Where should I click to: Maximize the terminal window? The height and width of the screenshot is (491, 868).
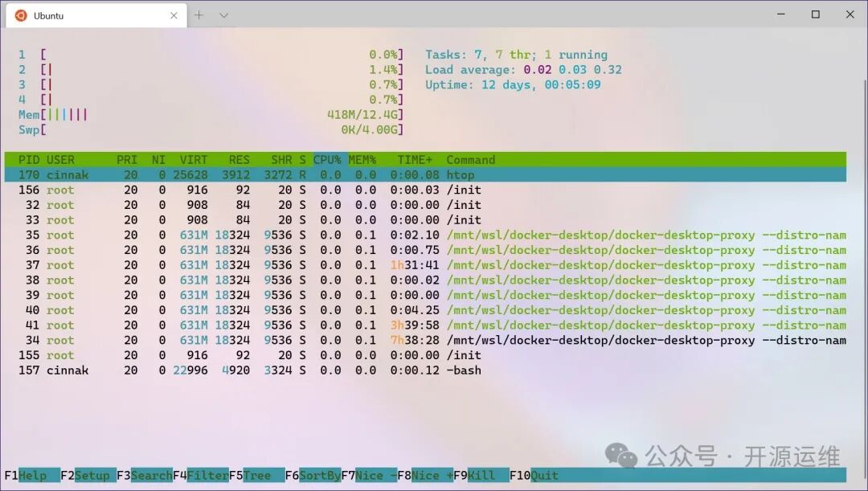(816, 14)
